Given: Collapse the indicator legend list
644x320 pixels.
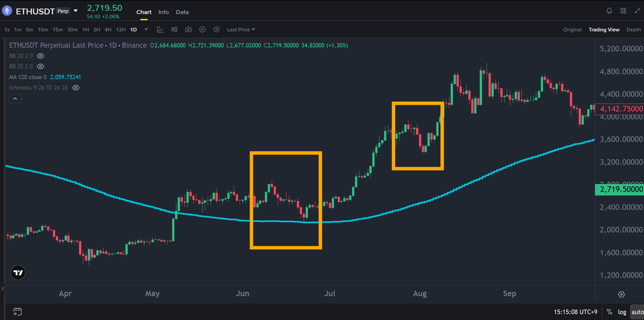Looking at the screenshot, I should tap(15, 99).
